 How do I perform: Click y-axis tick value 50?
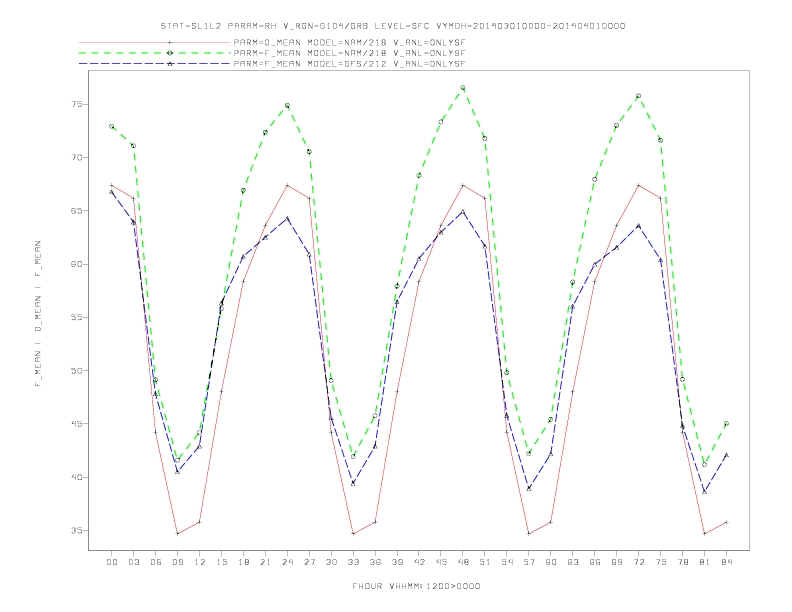(x=77, y=371)
